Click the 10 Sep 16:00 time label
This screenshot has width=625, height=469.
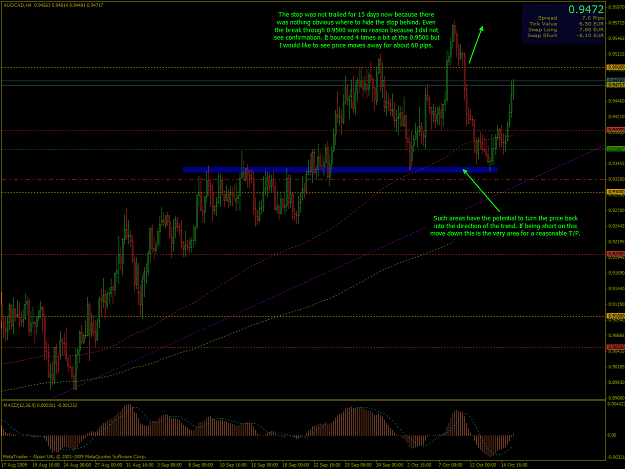pyautogui.click(x=233, y=465)
